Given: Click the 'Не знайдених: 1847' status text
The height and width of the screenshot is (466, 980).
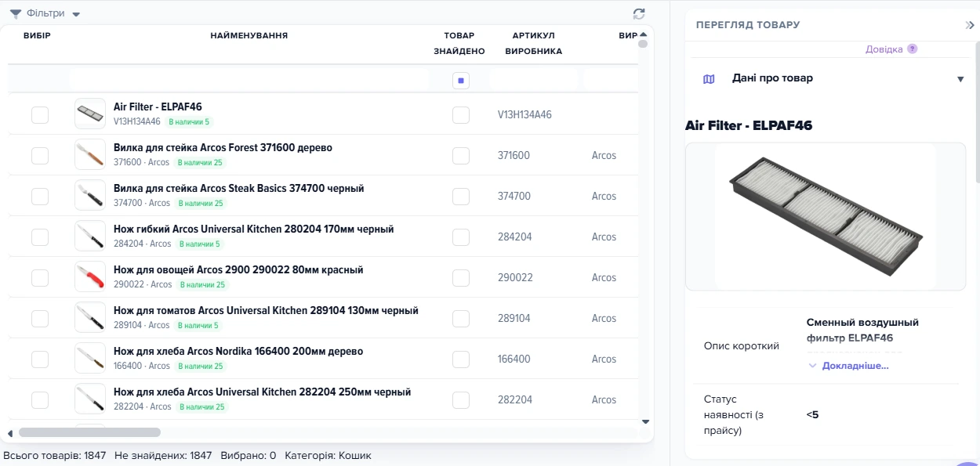Looking at the screenshot, I should coord(163,456).
